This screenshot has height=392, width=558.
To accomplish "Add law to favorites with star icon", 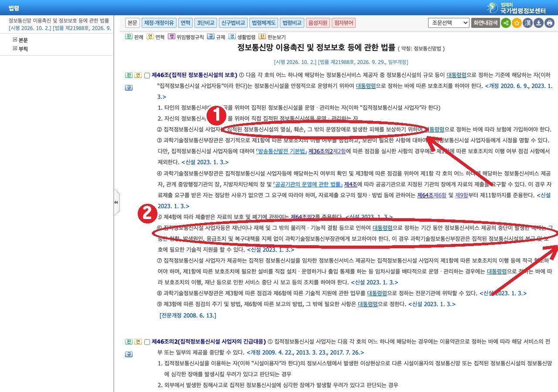I will pos(517,23).
